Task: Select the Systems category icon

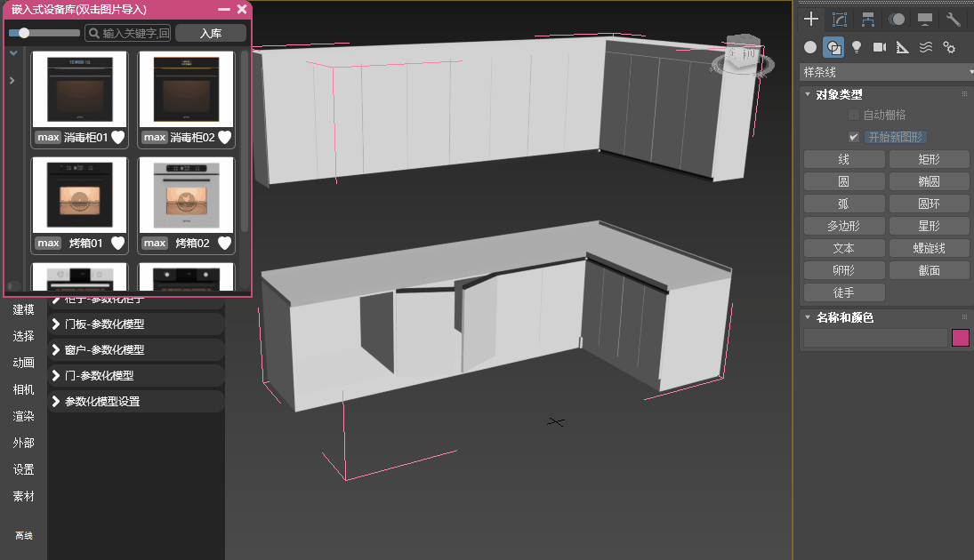Action: 949,47
